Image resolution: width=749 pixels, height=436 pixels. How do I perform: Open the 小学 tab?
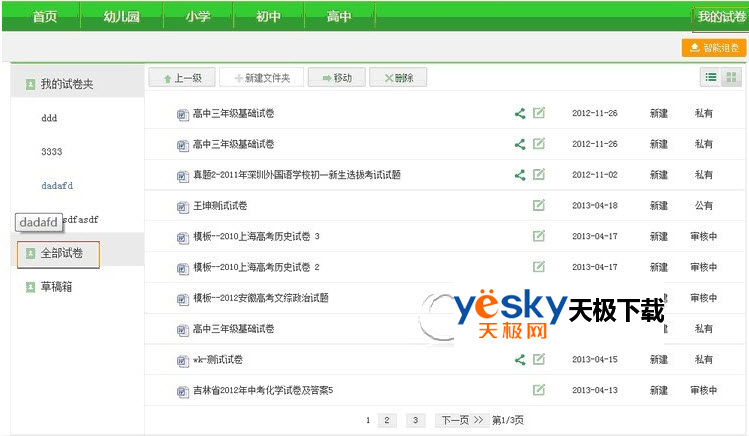tap(198, 17)
